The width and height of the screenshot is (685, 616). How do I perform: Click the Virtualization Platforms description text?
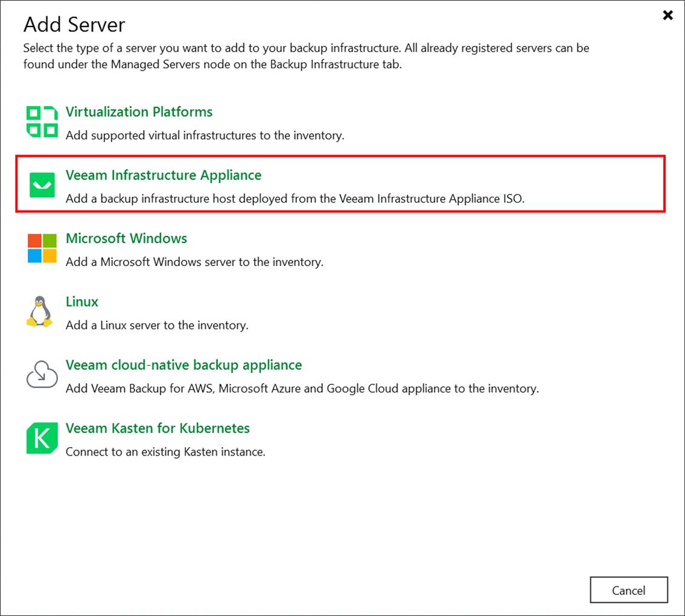coord(204,135)
